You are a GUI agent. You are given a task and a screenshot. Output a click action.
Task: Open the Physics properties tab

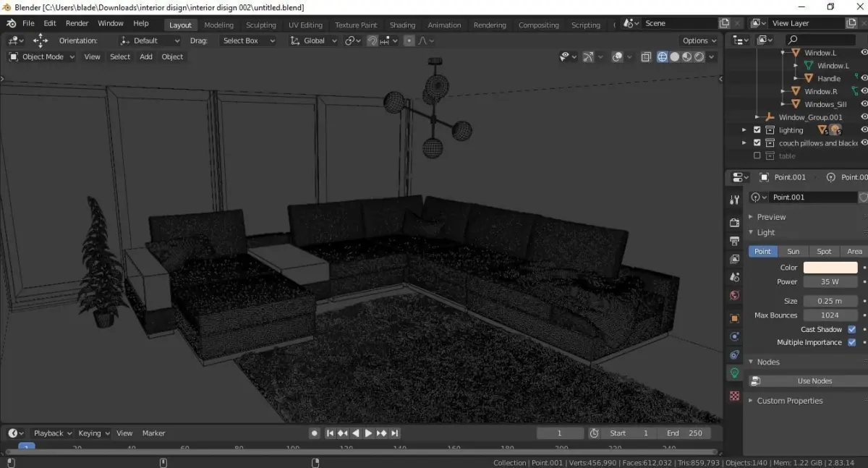734,336
